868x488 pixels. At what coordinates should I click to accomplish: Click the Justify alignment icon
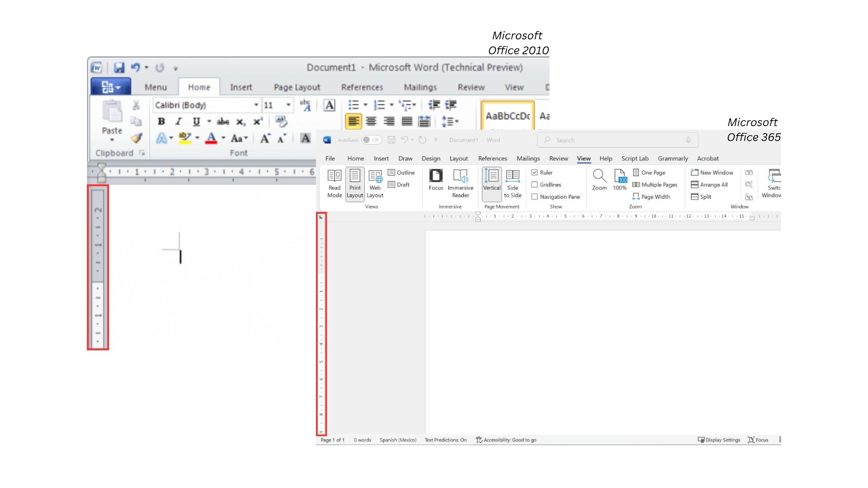[x=407, y=121]
